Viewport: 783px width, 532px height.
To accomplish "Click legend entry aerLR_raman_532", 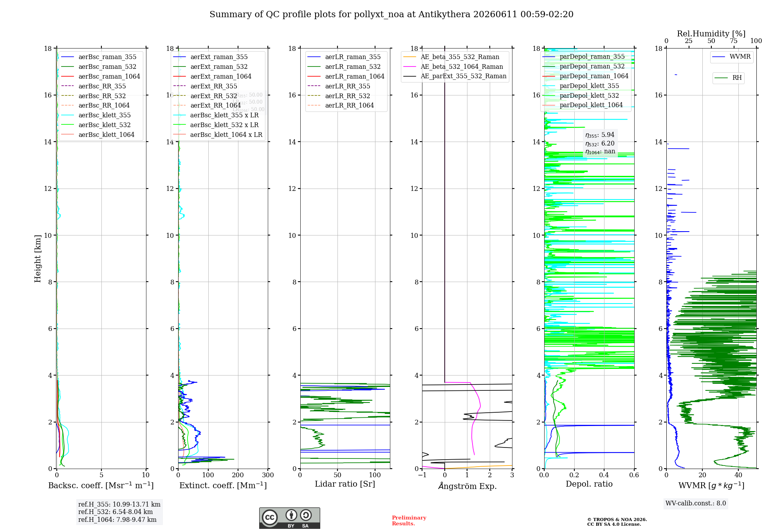I will [345, 67].
